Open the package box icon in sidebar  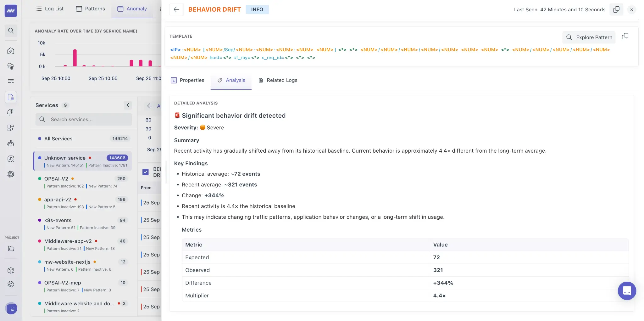click(x=11, y=270)
